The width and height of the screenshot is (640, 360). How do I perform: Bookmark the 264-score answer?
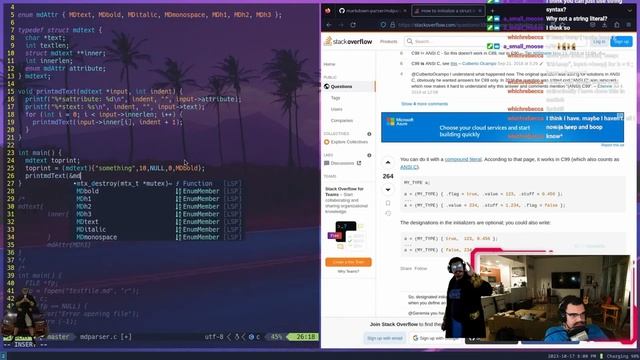tap(388, 203)
